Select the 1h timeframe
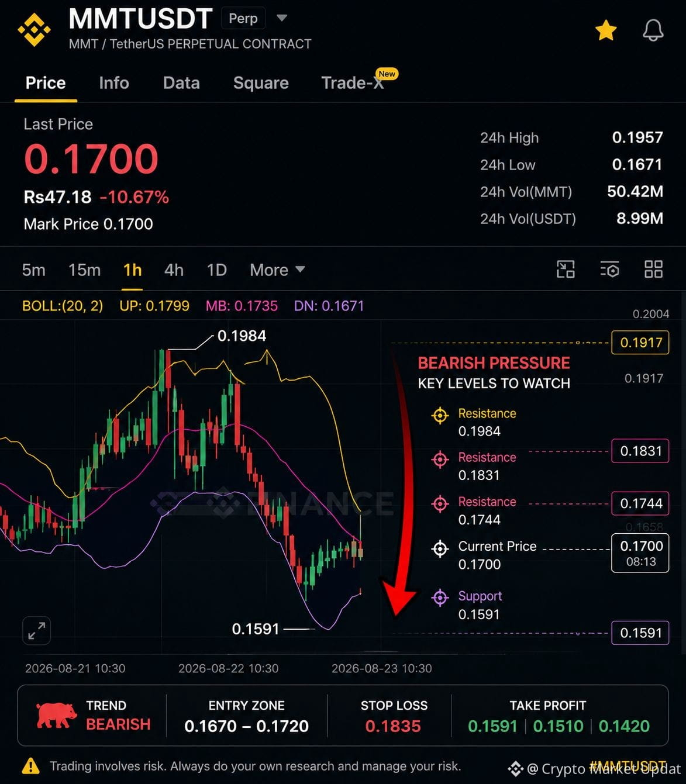The width and height of the screenshot is (686, 784). click(133, 270)
